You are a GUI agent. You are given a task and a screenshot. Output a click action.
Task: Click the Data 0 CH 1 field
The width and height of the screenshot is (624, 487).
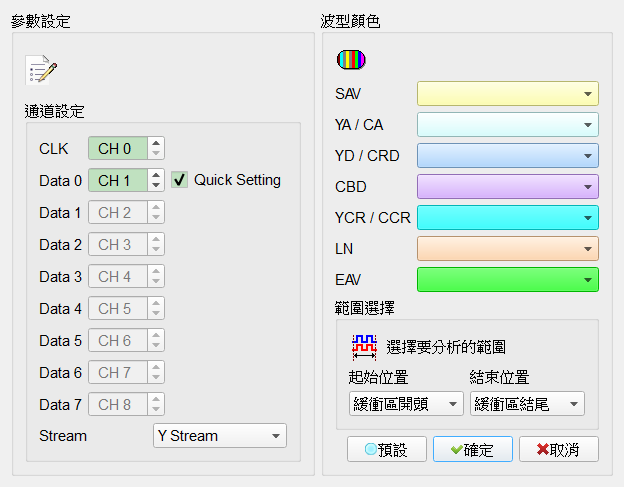coord(118,181)
